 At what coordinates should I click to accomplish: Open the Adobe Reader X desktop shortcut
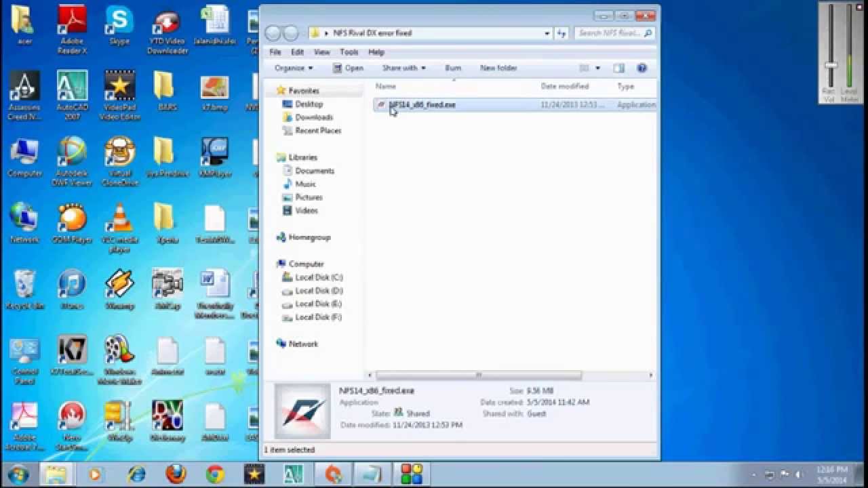coord(72,30)
